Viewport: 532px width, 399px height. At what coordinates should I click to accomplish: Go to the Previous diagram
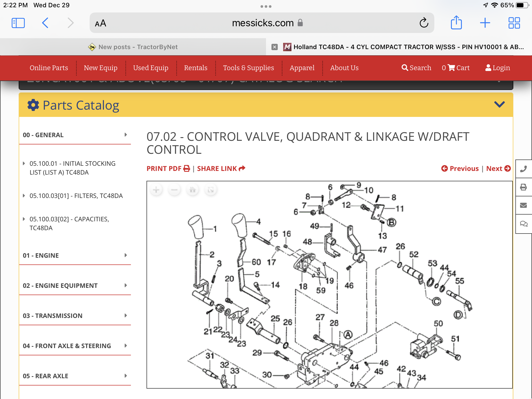tap(460, 169)
